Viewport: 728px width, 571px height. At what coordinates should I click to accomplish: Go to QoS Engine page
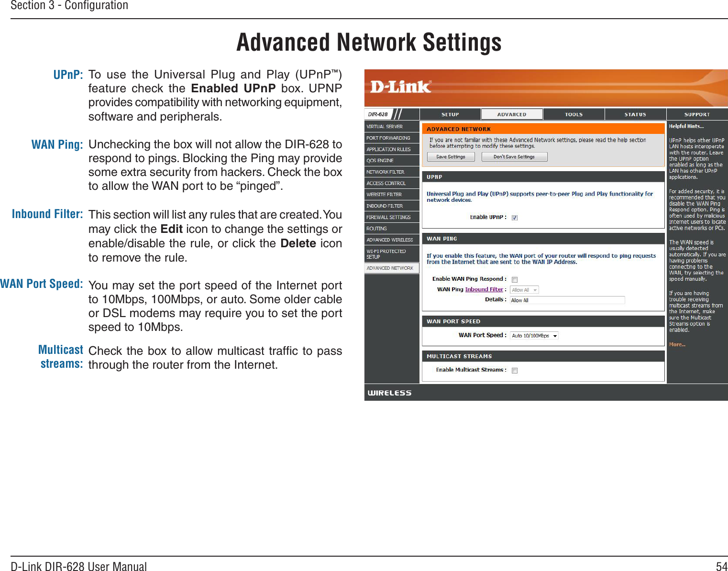pos(392,161)
